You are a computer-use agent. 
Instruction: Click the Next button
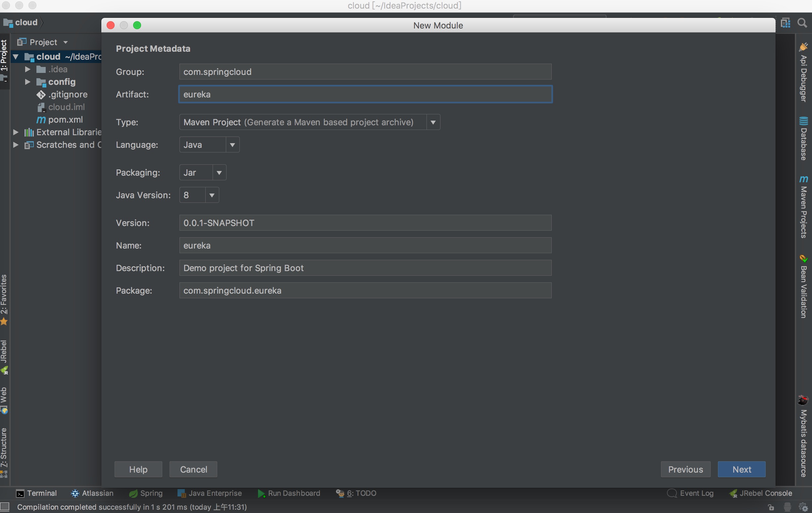[741, 469]
